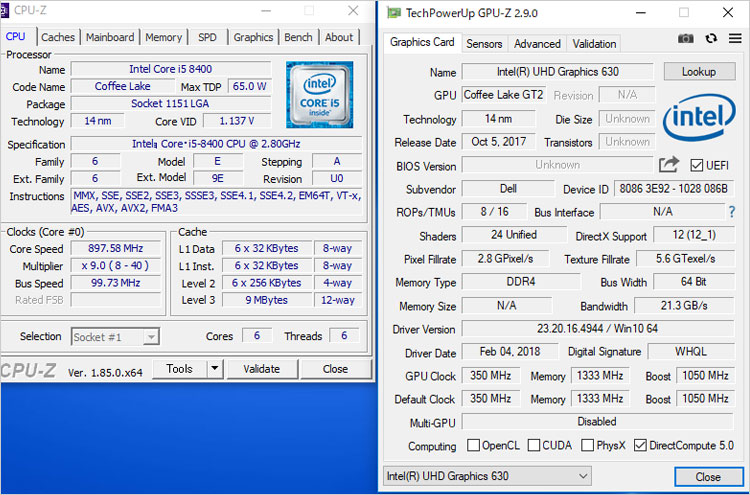This screenshot has width=750, height=495.
Task: Click the GPU Name field in GPU-Z
Action: (558, 72)
